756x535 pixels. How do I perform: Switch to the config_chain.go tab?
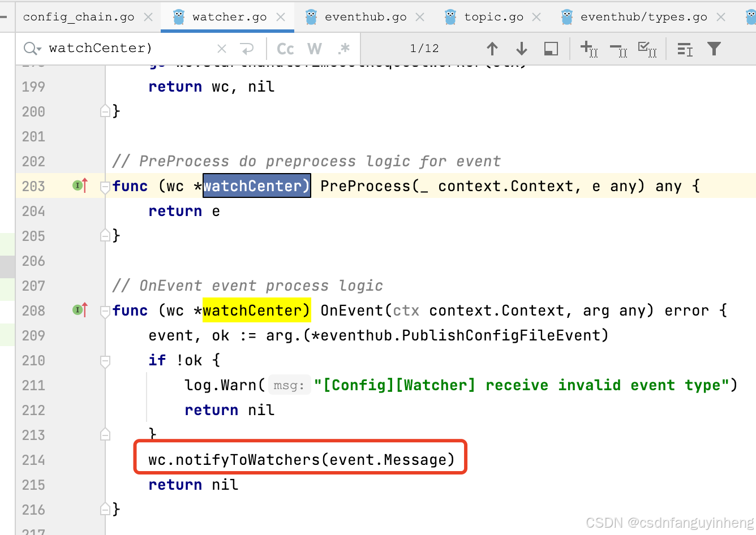79,17
